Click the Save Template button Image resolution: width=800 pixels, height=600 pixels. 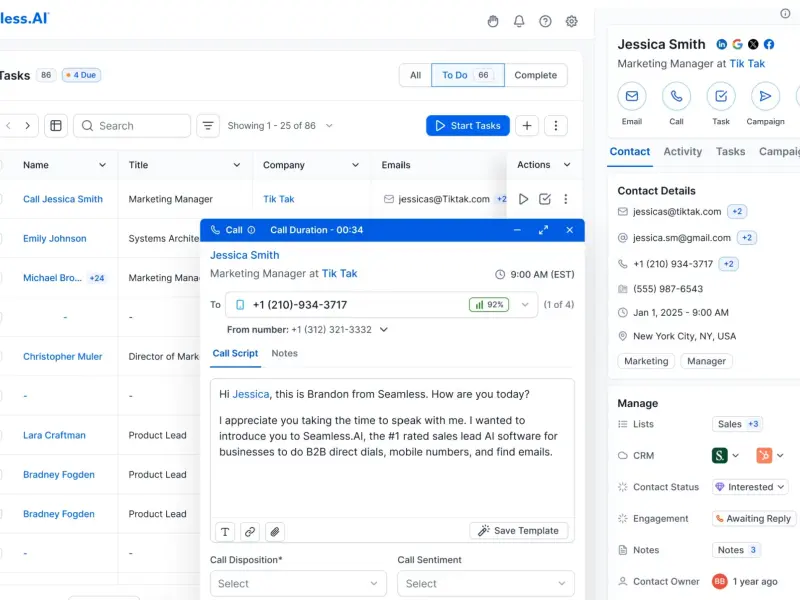pyautogui.click(x=518, y=531)
